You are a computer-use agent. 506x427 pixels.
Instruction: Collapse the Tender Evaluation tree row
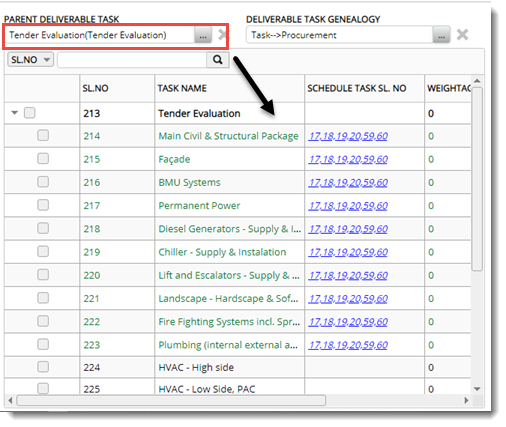click(14, 113)
